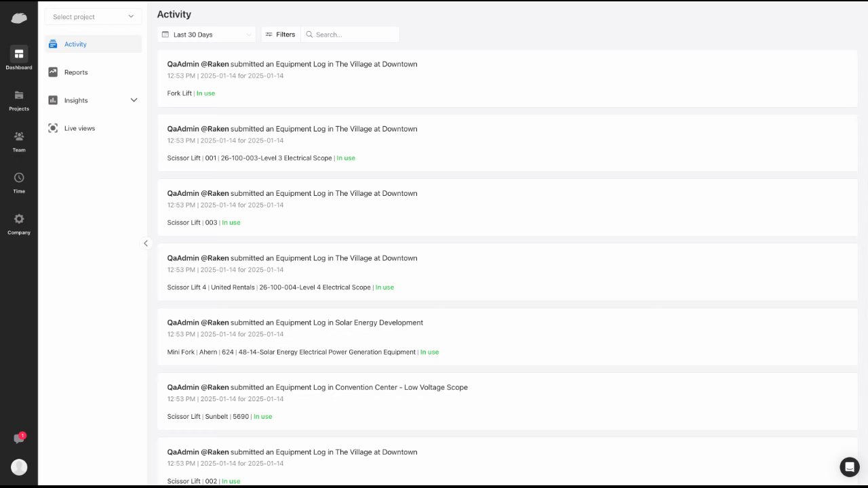Open the Select project dropdown
This screenshot has height=488, width=868.
pyautogui.click(x=94, y=17)
